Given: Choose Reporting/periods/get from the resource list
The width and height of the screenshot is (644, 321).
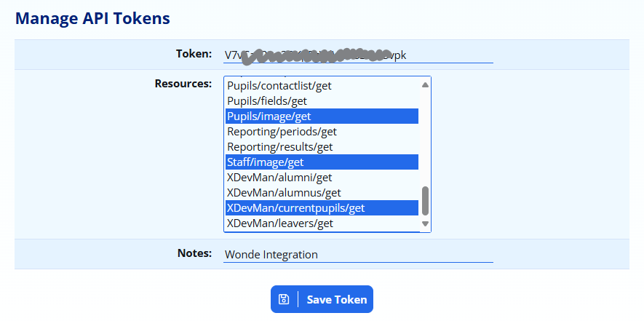Looking at the screenshot, I should point(282,132).
